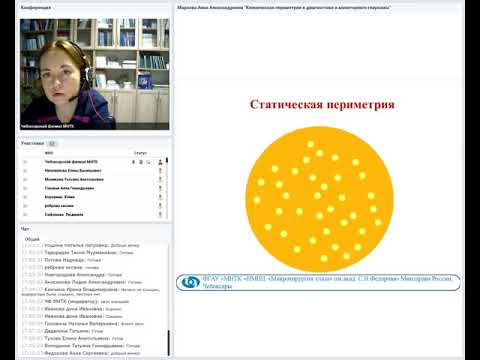Image resolution: width=480 pixels, height=360 pixels.
Task: Click the presenter person icon in the first participant row
Action: tap(160, 162)
